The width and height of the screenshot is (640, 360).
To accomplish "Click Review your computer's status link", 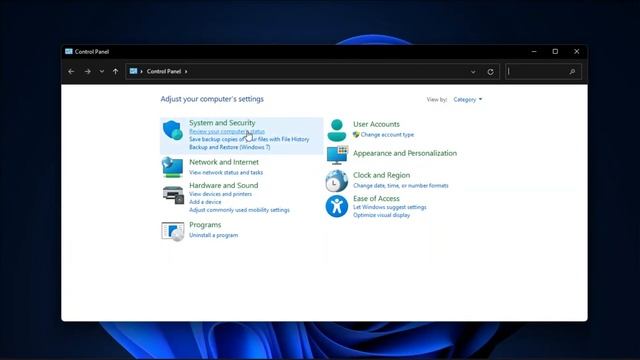I will [x=227, y=131].
